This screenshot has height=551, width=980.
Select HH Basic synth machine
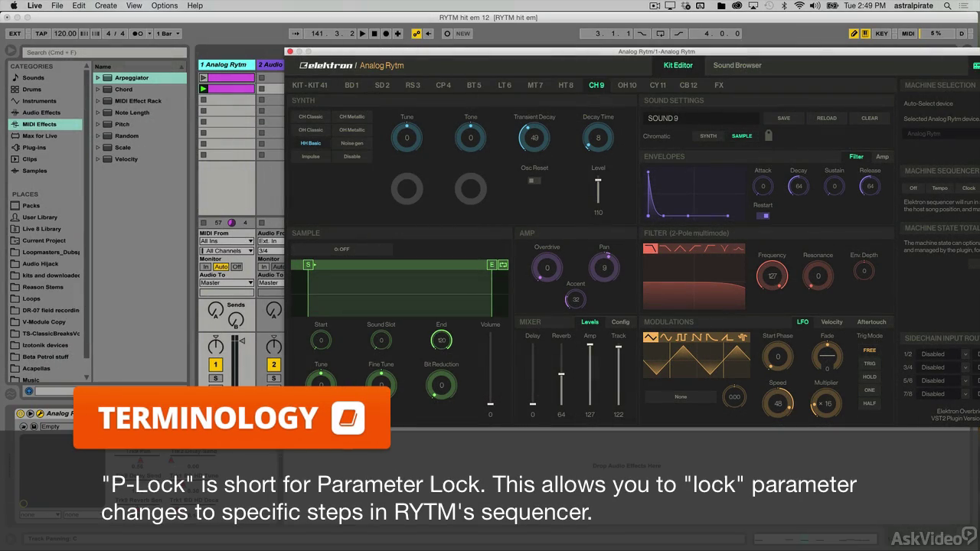coord(311,143)
